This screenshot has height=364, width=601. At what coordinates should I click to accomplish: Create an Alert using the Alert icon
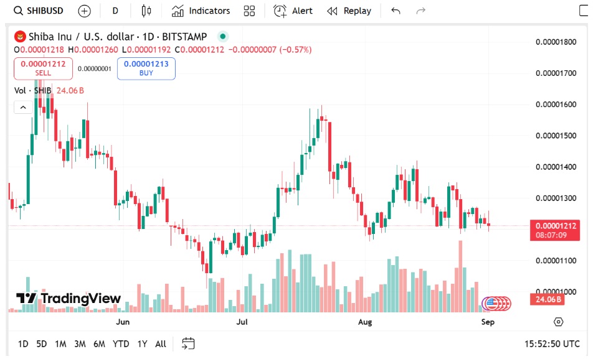pos(293,11)
